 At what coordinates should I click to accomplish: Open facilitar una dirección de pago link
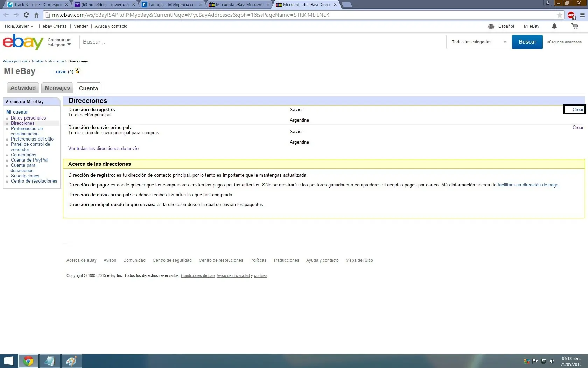click(528, 185)
